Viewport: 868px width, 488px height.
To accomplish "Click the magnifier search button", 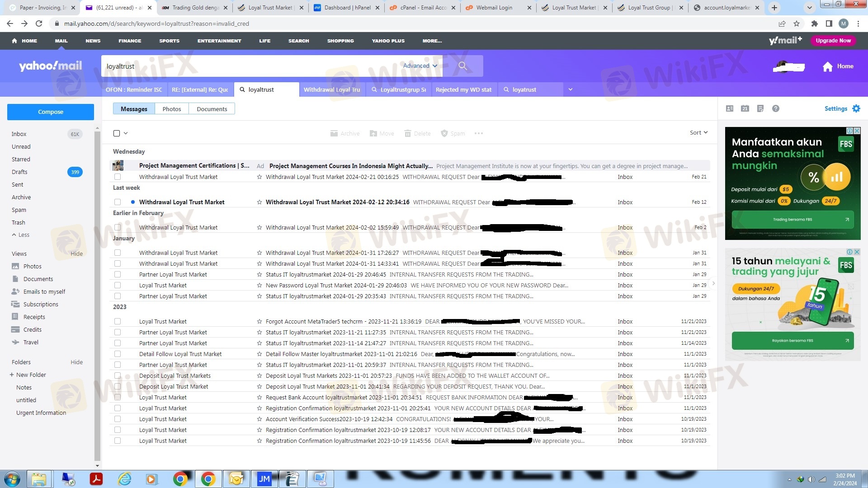I will (462, 66).
